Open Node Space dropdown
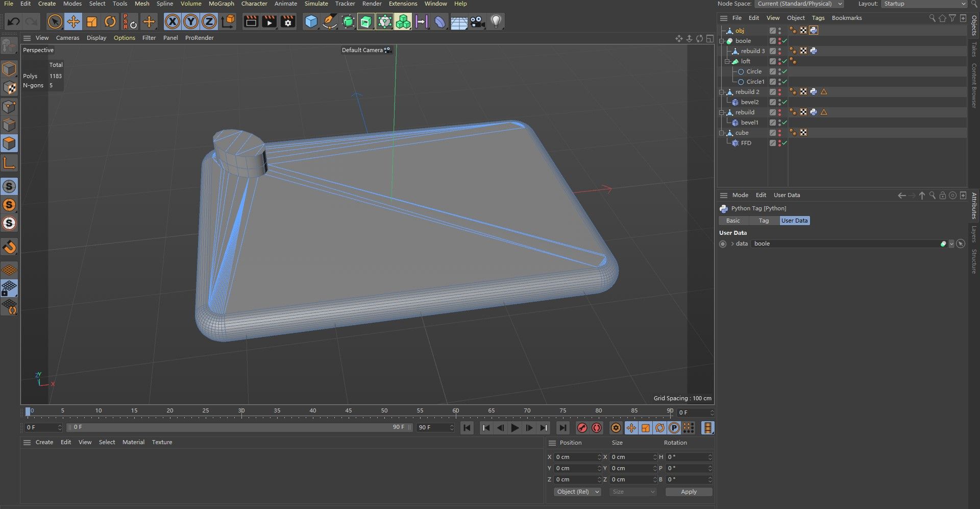 [x=799, y=4]
